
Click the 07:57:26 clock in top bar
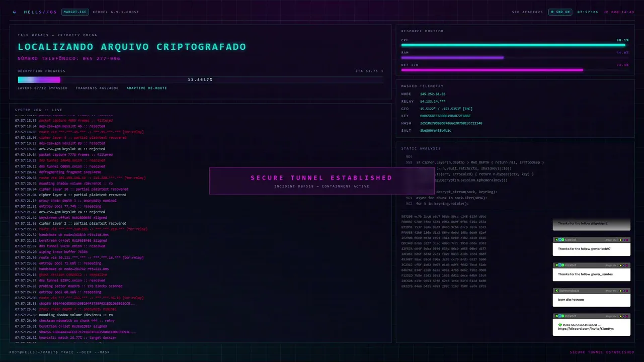(588, 12)
